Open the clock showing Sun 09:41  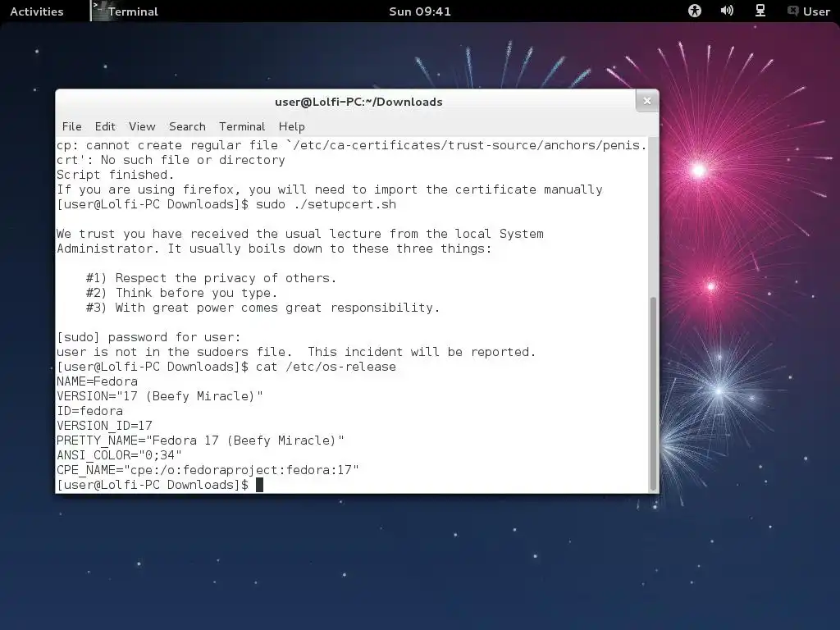pos(420,11)
